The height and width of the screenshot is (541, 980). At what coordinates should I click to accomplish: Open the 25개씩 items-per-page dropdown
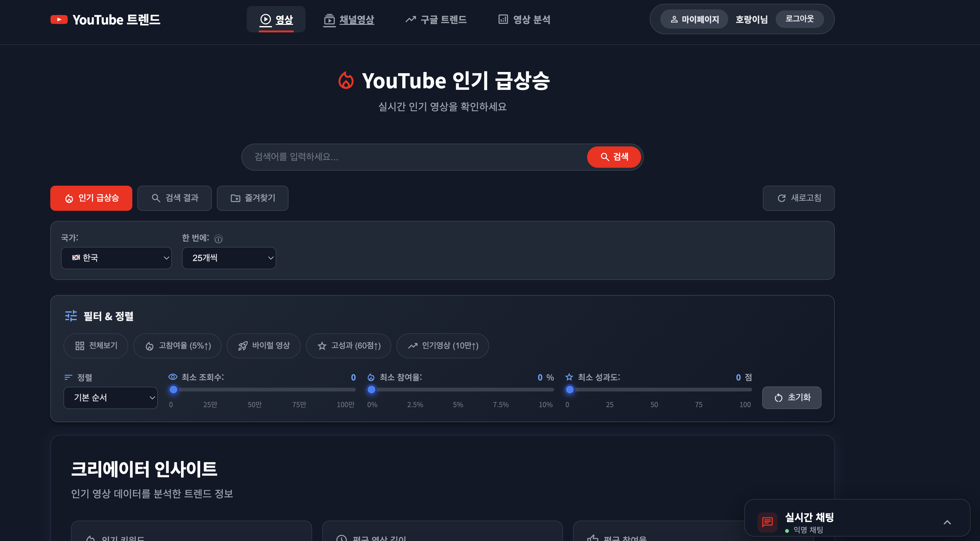point(229,258)
